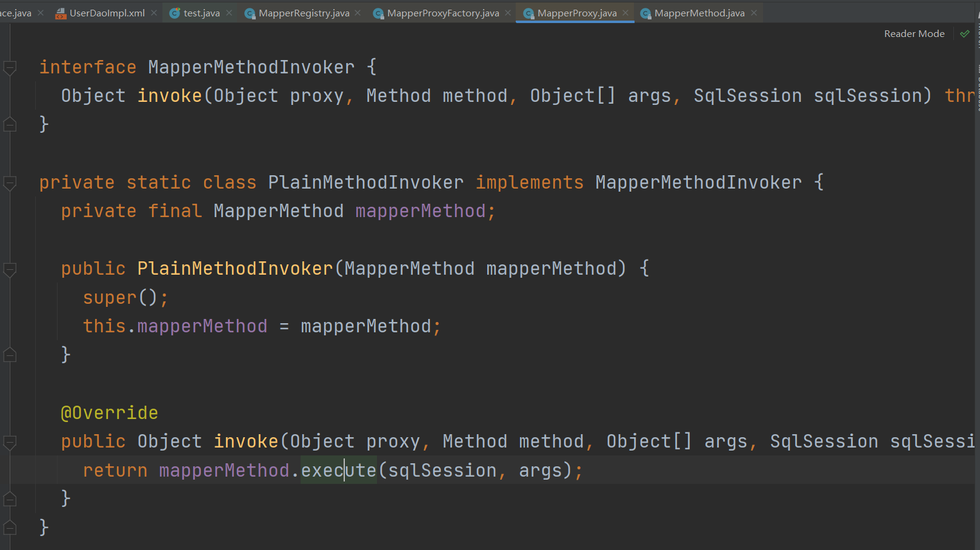Close the MapperMethod.java tab
Viewport: 980px width, 550px height.
[754, 13]
